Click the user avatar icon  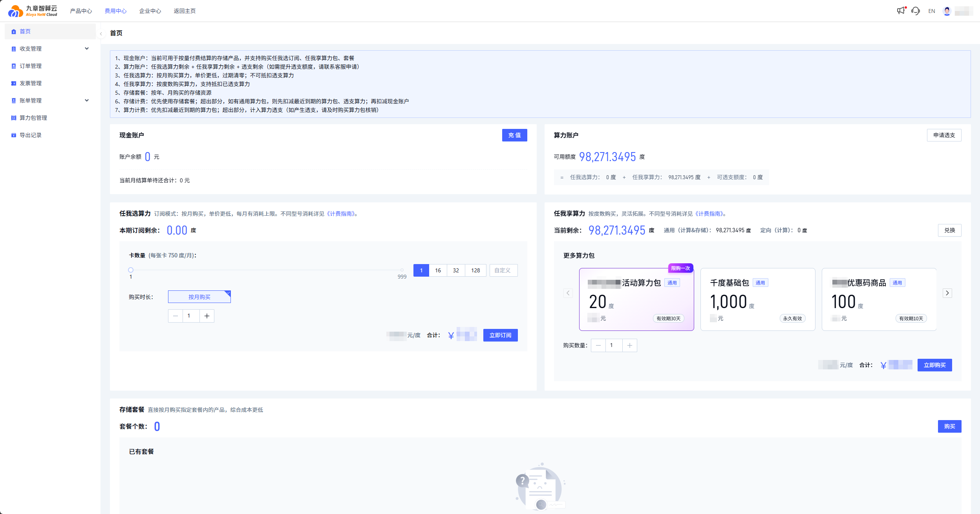point(947,11)
